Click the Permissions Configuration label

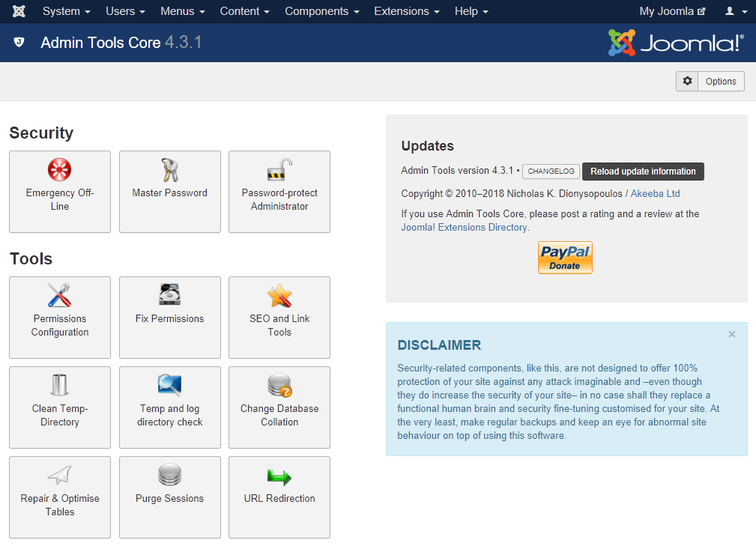coord(60,325)
